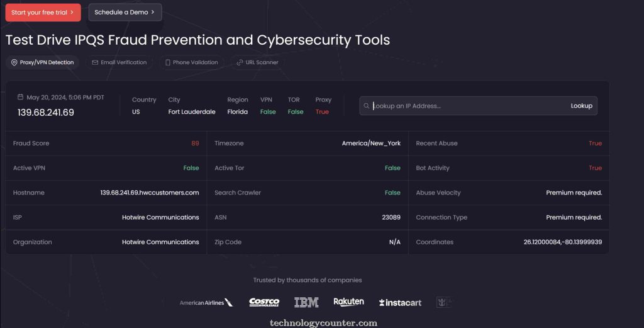Click the Schedule a Demo button

[125, 12]
